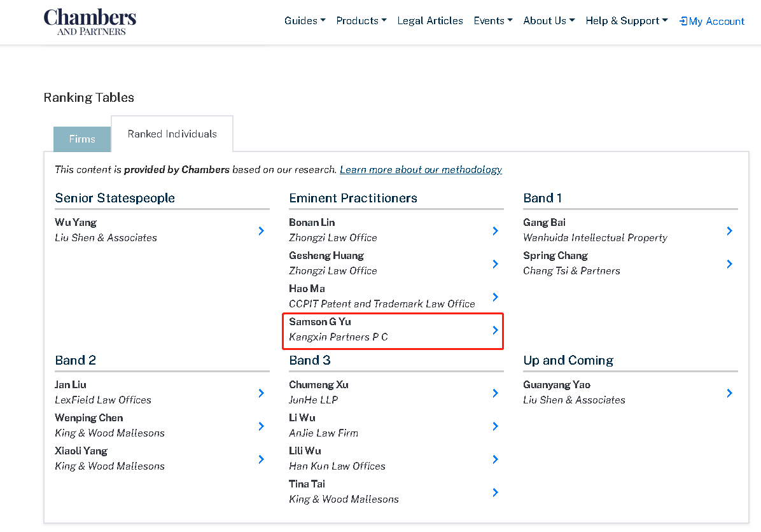This screenshot has height=532, width=761.
Task: Open chevron arrow for Wu Yang
Action: 261,231
